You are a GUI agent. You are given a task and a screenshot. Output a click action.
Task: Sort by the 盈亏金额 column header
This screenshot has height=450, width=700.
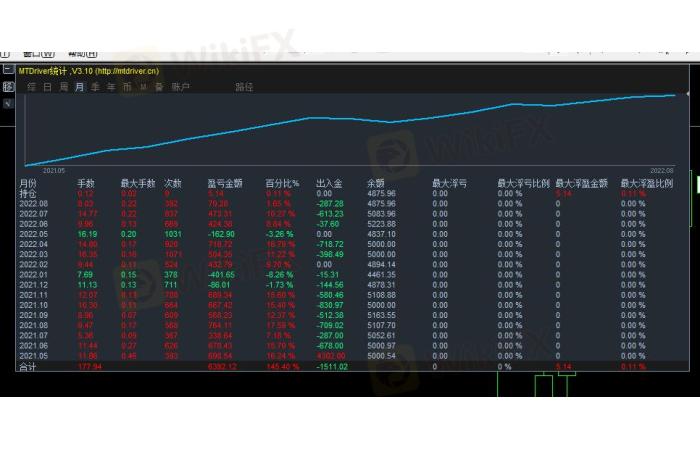point(225,184)
